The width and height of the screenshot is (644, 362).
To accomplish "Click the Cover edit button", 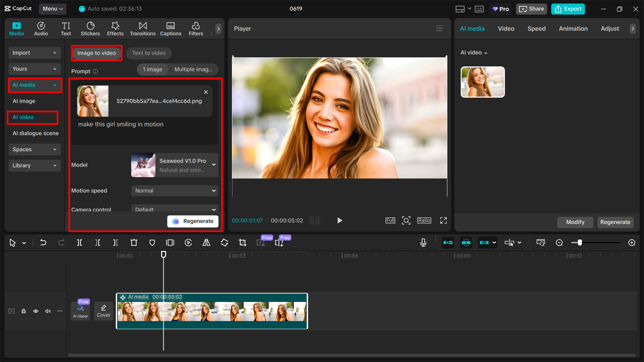I will 103,311.
